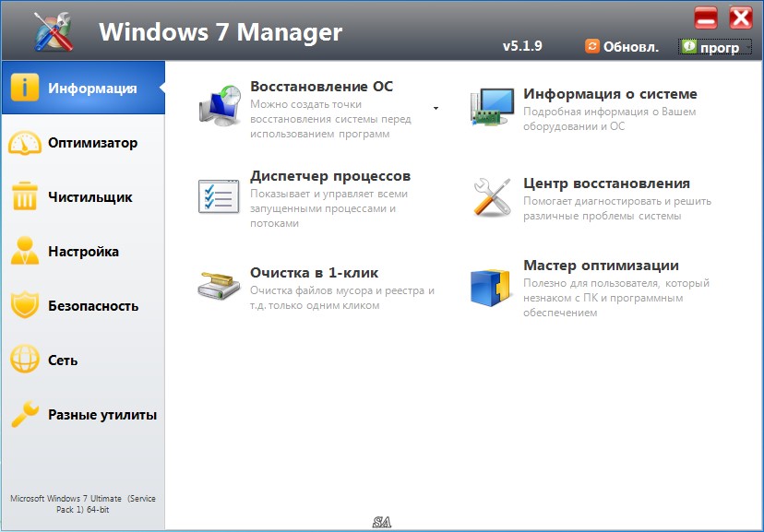Click the Информация о системе monitor icon
The image size is (764, 532).
click(x=492, y=107)
